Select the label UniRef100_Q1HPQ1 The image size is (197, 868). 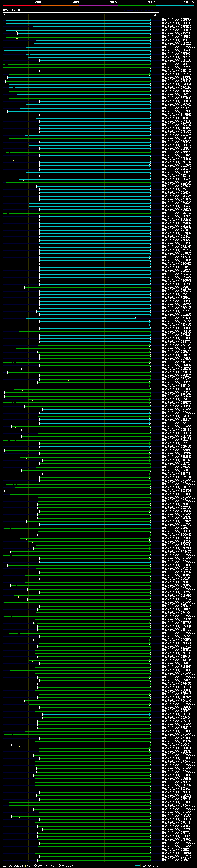click(x=177, y=406)
